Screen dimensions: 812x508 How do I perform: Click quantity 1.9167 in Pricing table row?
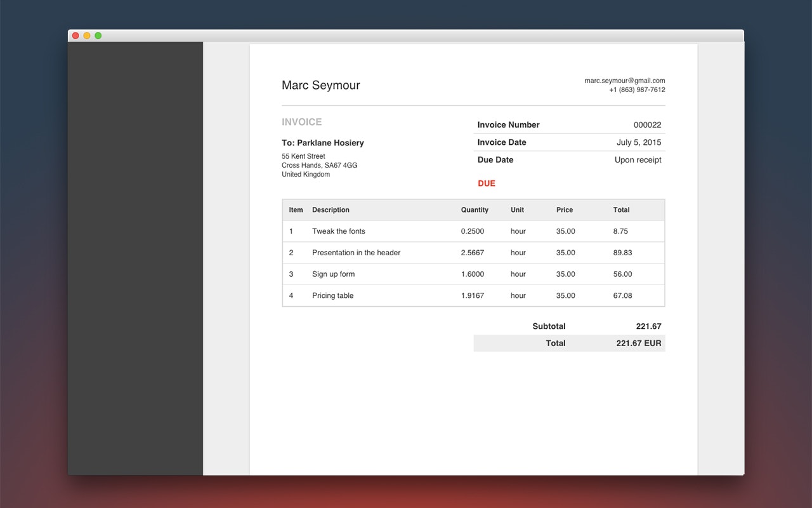point(473,296)
